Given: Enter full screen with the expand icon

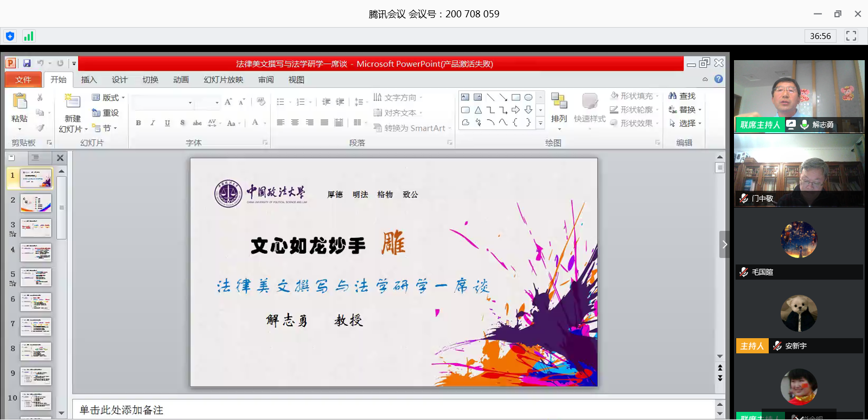Looking at the screenshot, I should coord(851,36).
